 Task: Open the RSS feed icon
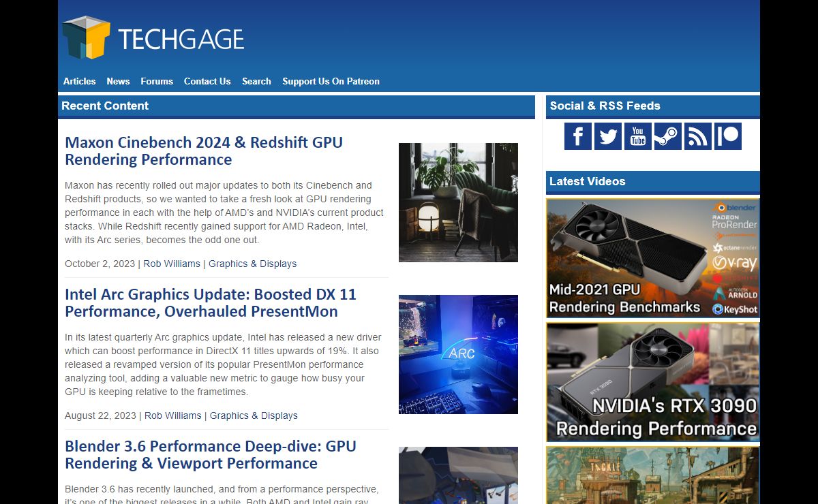(698, 136)
